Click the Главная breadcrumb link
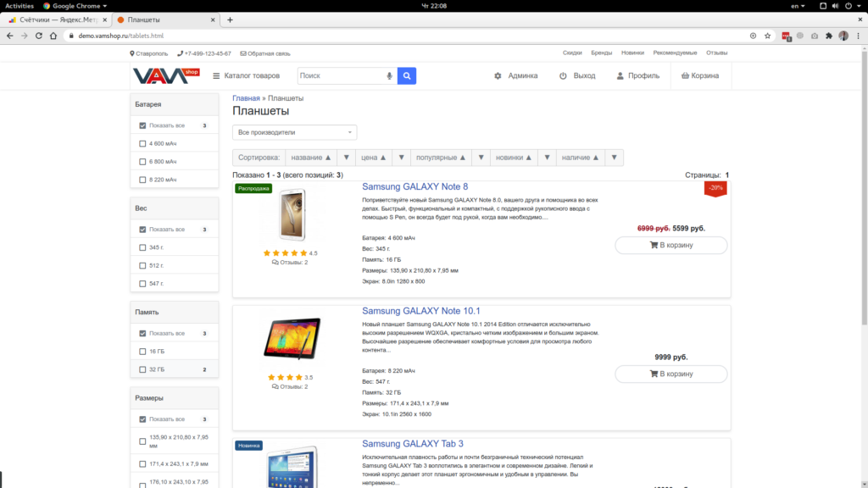 click(246, 98)
